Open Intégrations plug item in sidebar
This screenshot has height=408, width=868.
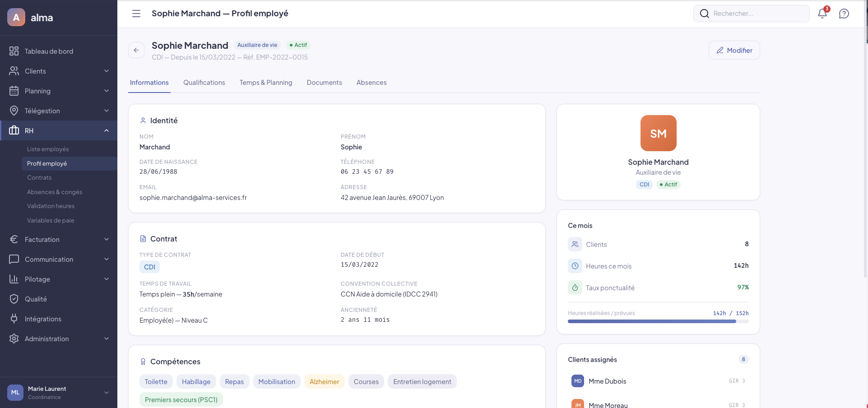(x=43, y=319)
